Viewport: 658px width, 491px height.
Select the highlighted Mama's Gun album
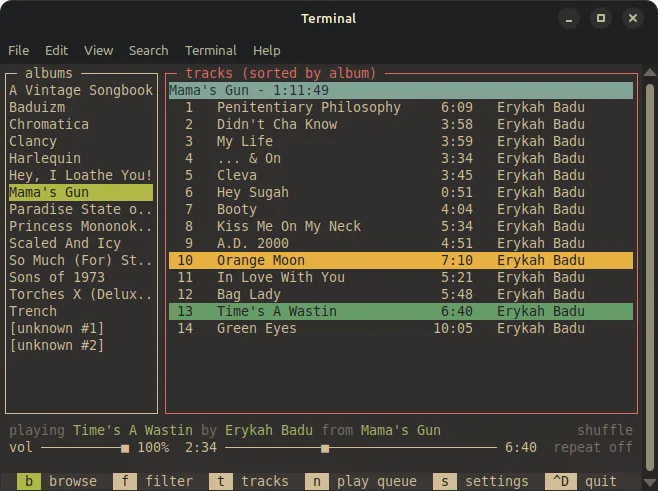(81, 192)
